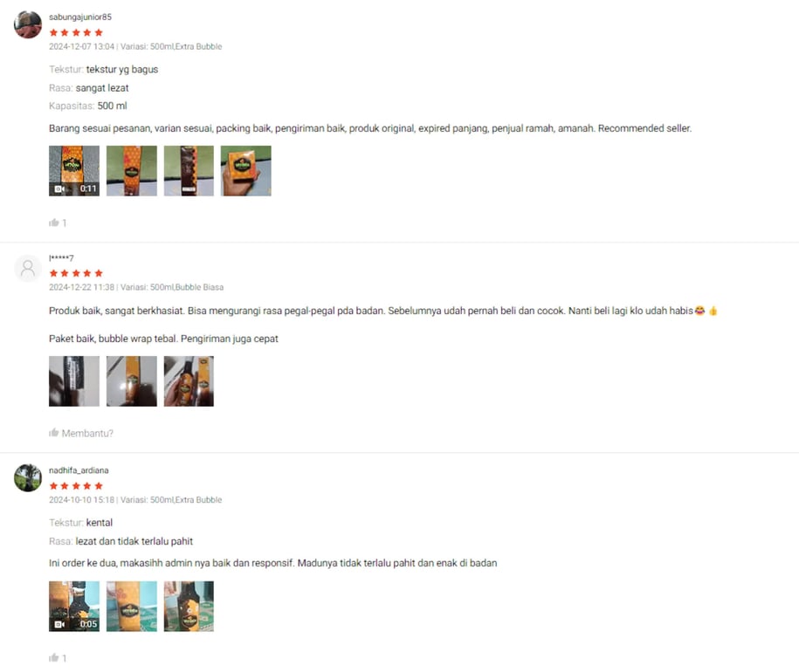Like nadhifa_ardiana's review with thumbs-up
Image resolution: width=799 pixels, height=672 pixels.
[x=54, y=658]
